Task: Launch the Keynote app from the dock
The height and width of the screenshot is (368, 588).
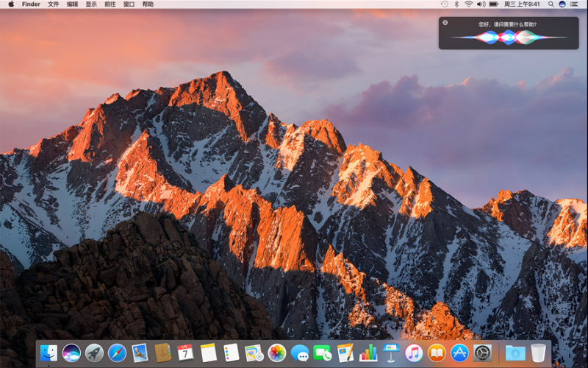Action: click(391, 353)
